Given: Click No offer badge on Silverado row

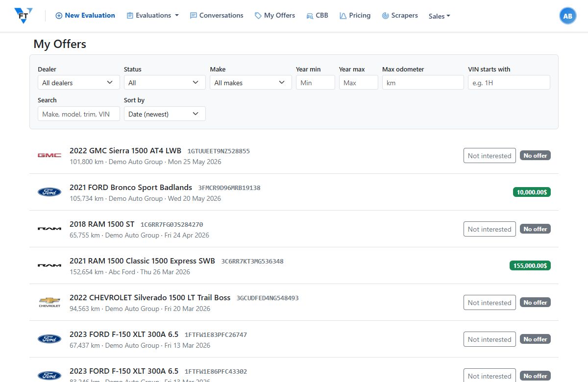Looking at the screenshot, I should [x=535, y=302].
